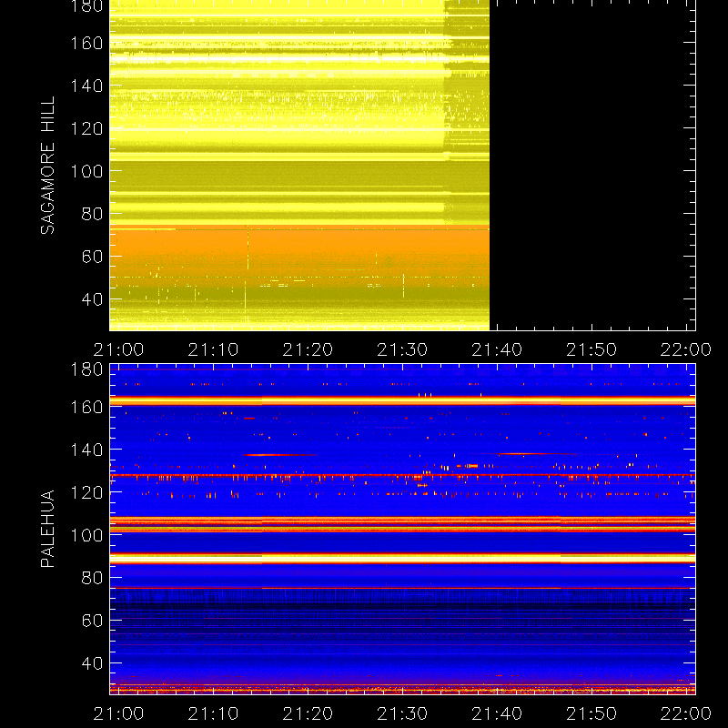
Task: Choose frequency label 40 on Palehua axis
Action: pyautogui.click(x=92, y=663)
